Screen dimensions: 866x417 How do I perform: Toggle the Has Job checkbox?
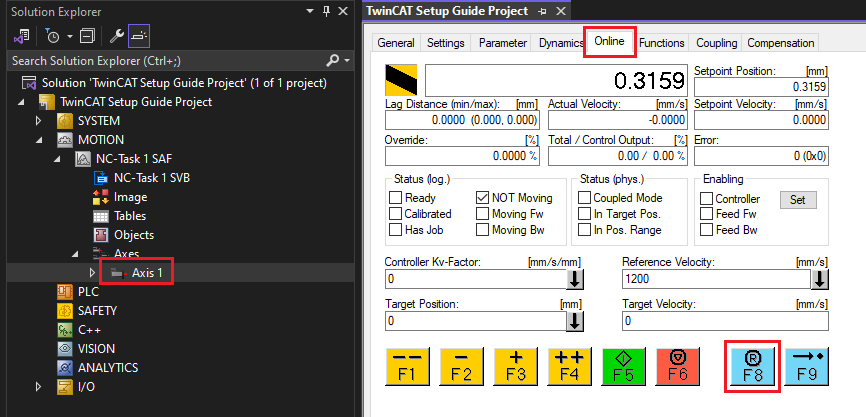click(395, 230)
